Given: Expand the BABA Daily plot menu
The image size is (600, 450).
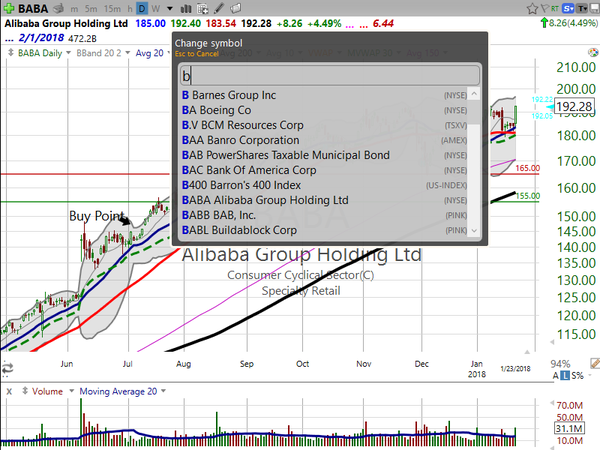Looking at the screenshot, I should pyautogui.click(x=68, y=52).
